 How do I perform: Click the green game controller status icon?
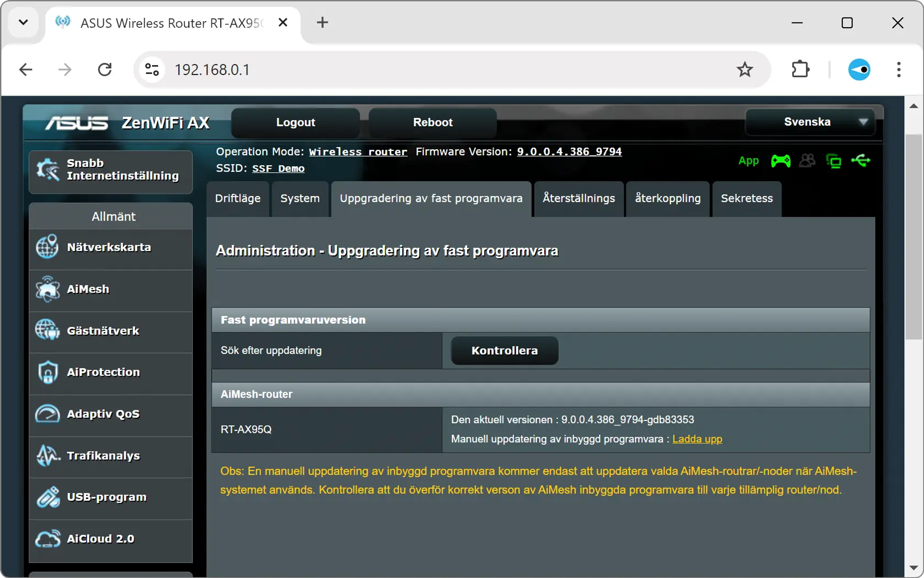tap(780, 161)
